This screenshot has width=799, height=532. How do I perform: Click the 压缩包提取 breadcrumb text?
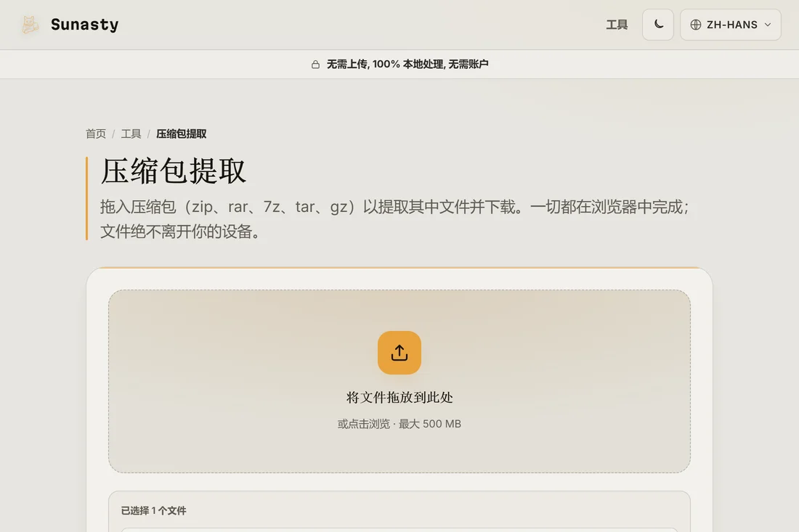pyautogui.click(x=181, y=134)
